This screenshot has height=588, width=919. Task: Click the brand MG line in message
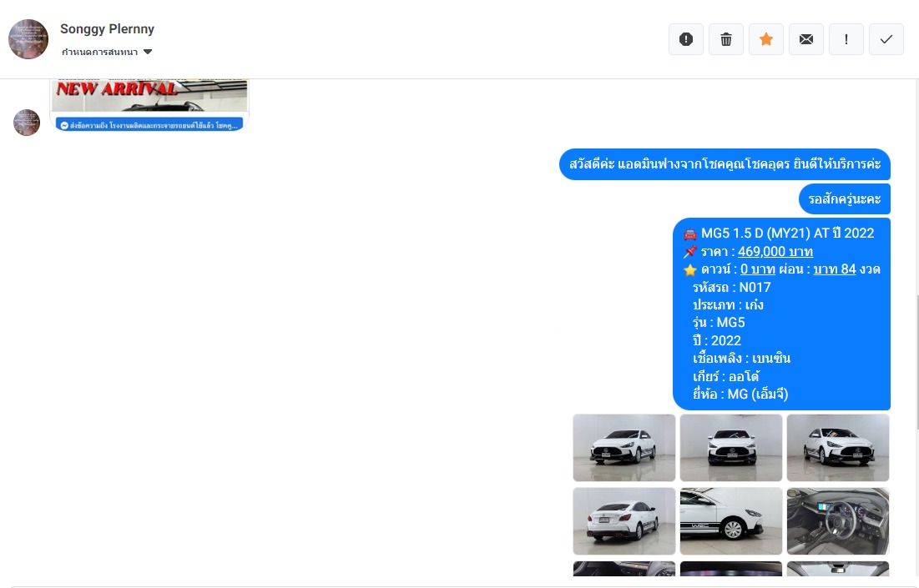740,395
